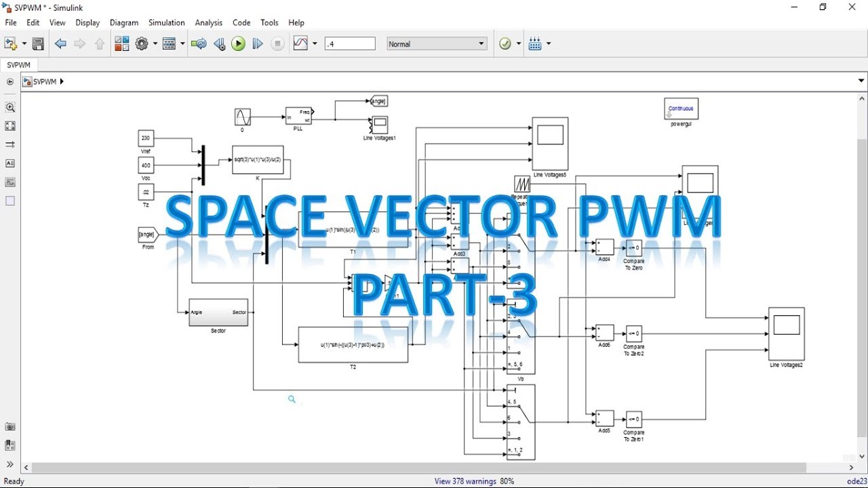Select the PLL block
This screenshot has width=868, height=488.
[298, 116]
